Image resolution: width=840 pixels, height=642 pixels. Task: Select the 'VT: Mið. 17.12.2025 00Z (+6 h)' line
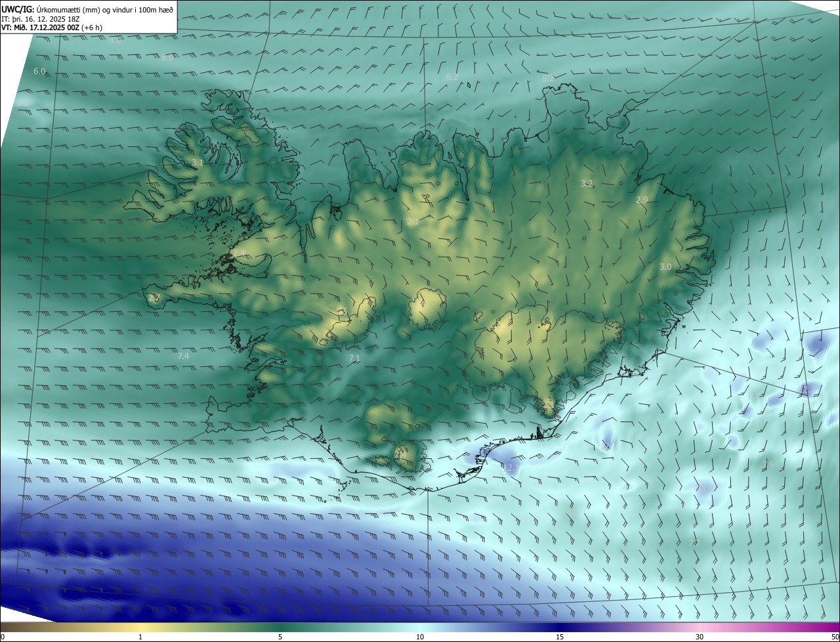click(x=52, y=28)
